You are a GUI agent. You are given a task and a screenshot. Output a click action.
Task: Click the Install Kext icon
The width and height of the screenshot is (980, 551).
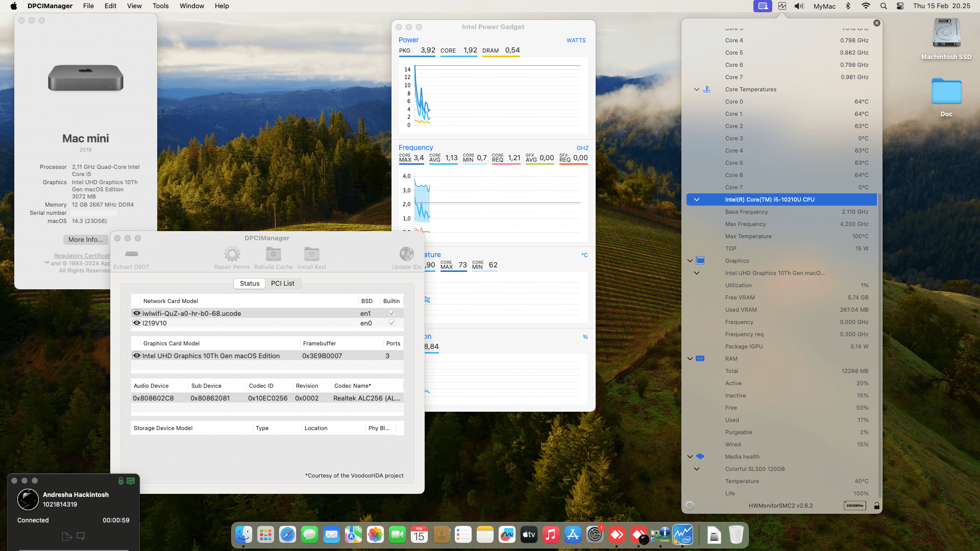click(311, 254)
